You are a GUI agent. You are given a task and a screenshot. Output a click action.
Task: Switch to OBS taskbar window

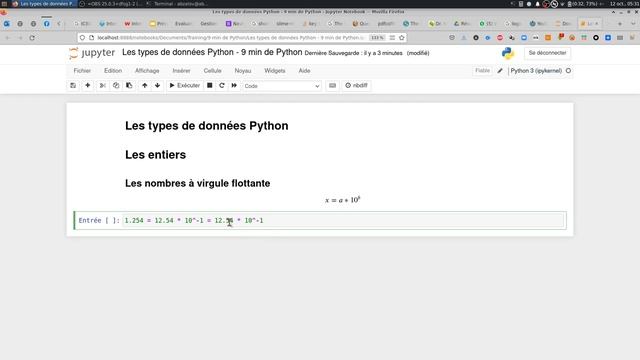110,4
